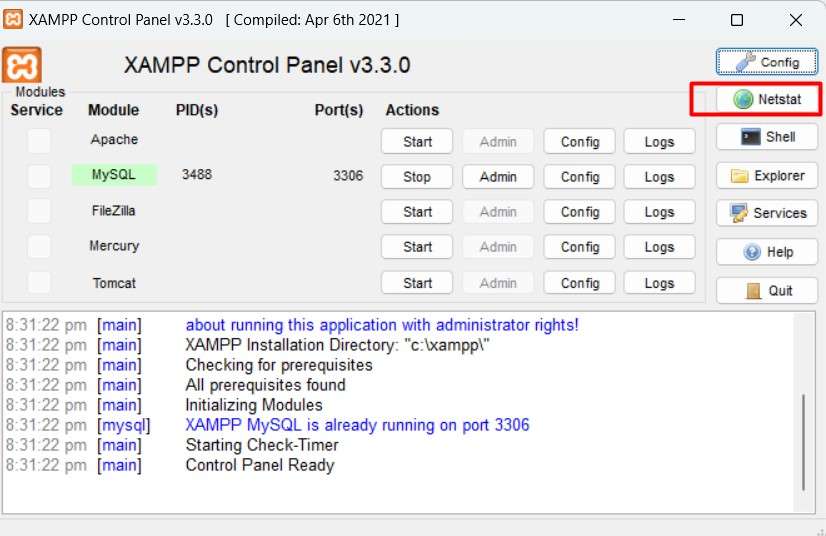
Task: Start the Mercury module
Action: point(417,247)
